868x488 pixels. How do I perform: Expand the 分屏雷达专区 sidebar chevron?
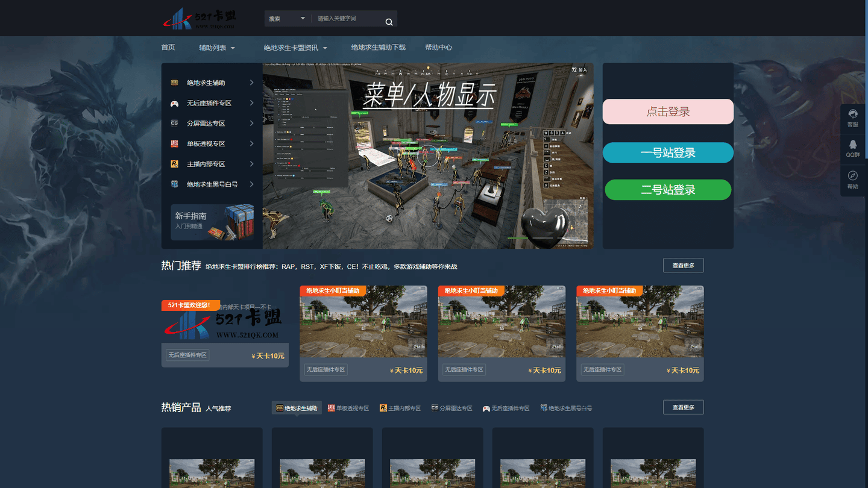pos(252,123)
